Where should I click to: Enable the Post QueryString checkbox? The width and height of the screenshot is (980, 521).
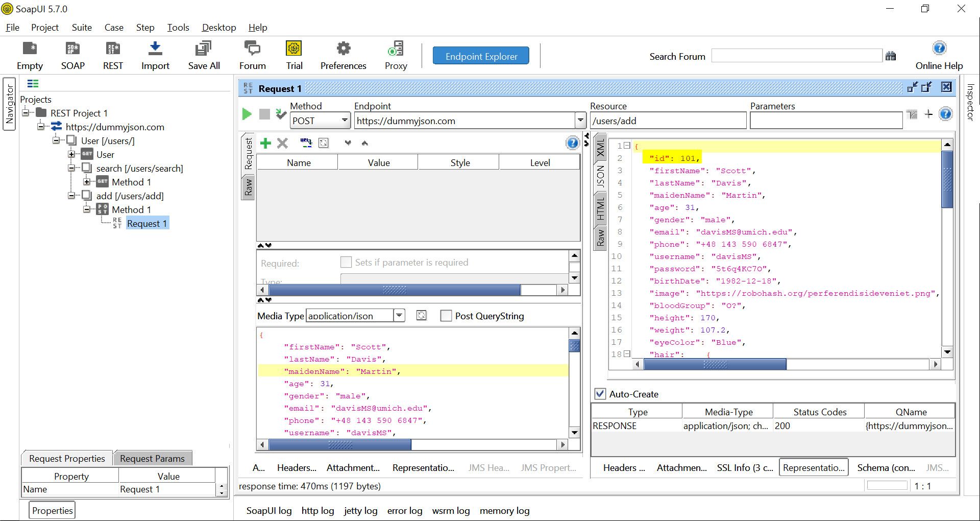pos(446,316)
